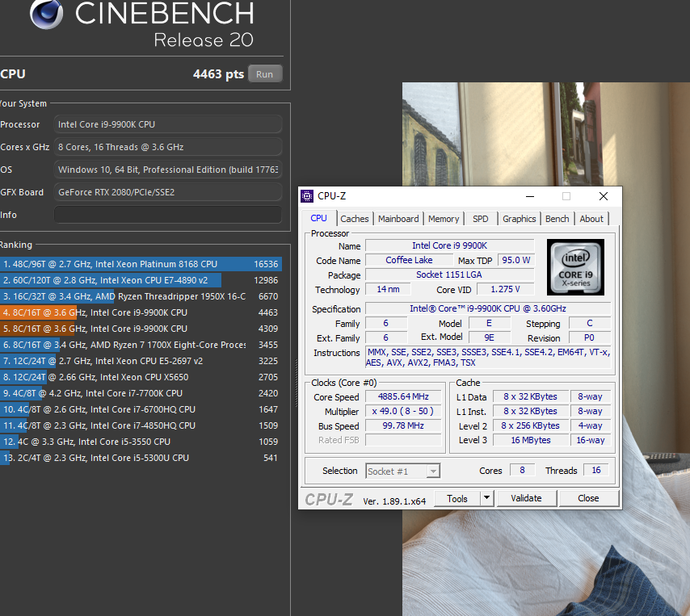The image size is (690, 616).
Task: Select the Core i7-7700K ranking row
Action: coord(141,393)
